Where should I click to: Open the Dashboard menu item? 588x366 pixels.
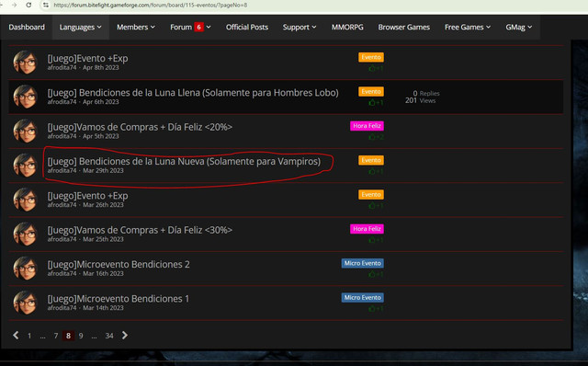click(27, 27)
